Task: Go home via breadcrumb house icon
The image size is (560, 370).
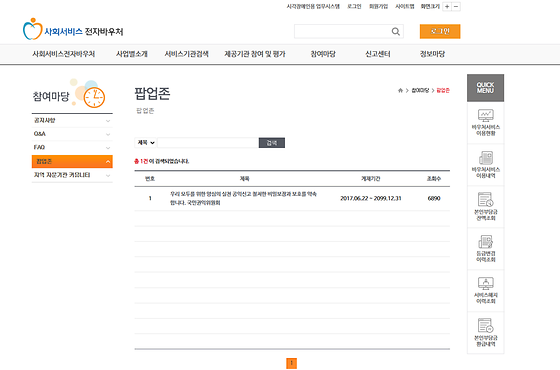Action: pos(400,90)
